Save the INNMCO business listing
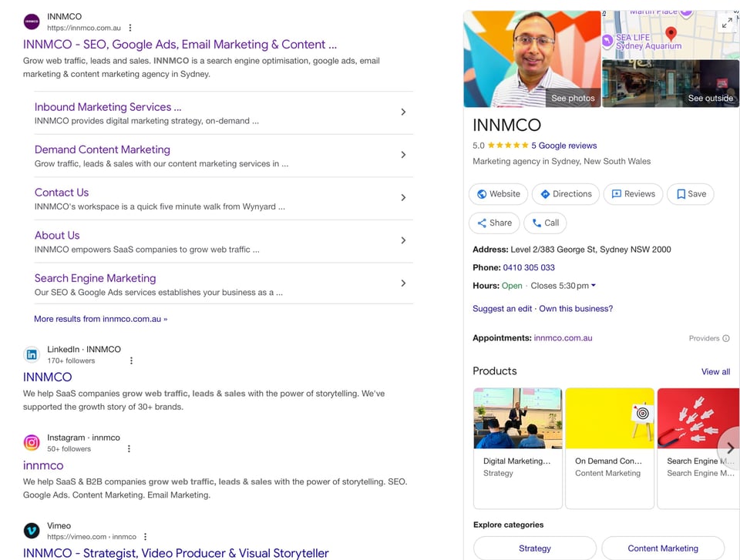Screen dimensions: 740x560 (x=691, y=194)
